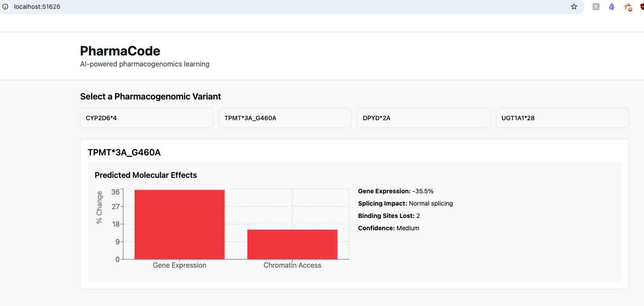Click the Select a Pharmacogenomic Variant heading
This screenshot has width=644, height=306.
150,96
